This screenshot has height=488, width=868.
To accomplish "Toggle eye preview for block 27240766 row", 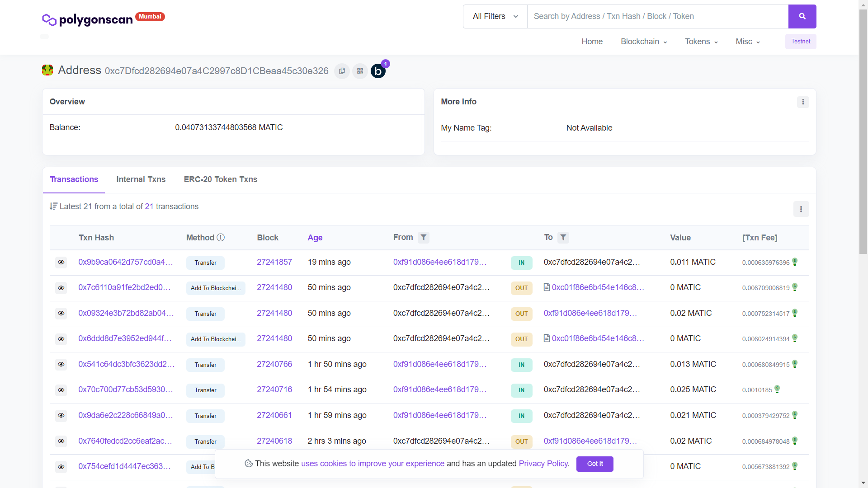I will click(61, 364).
